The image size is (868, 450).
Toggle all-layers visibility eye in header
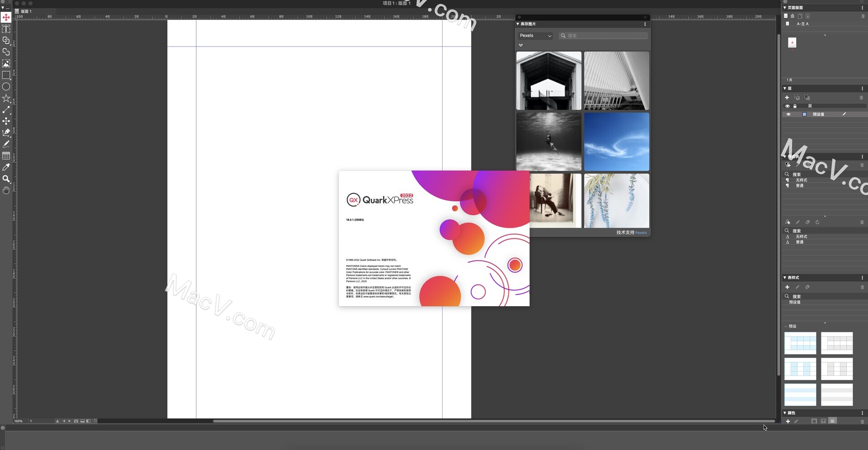(788, 106)
